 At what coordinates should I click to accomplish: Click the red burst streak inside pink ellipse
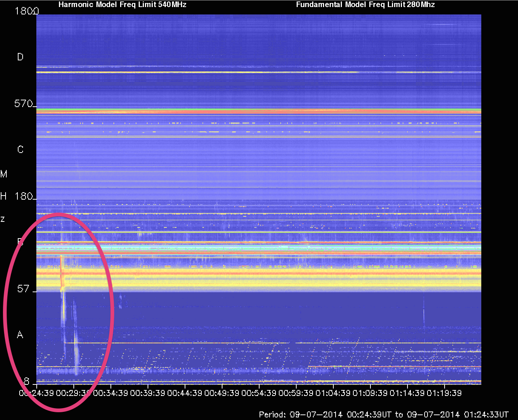(62, 272)
